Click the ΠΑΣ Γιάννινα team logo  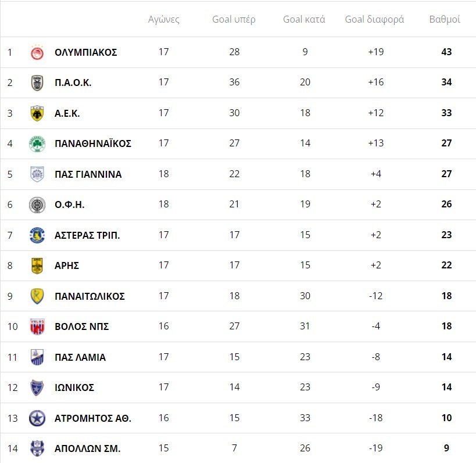pos(37,174)
